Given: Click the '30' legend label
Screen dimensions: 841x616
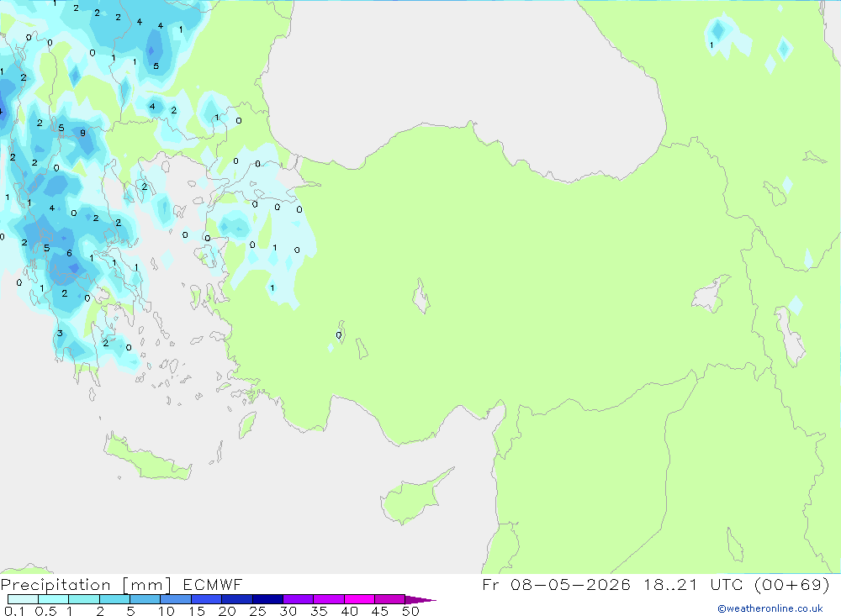Looking at the screenshot, I should [288, 611].
